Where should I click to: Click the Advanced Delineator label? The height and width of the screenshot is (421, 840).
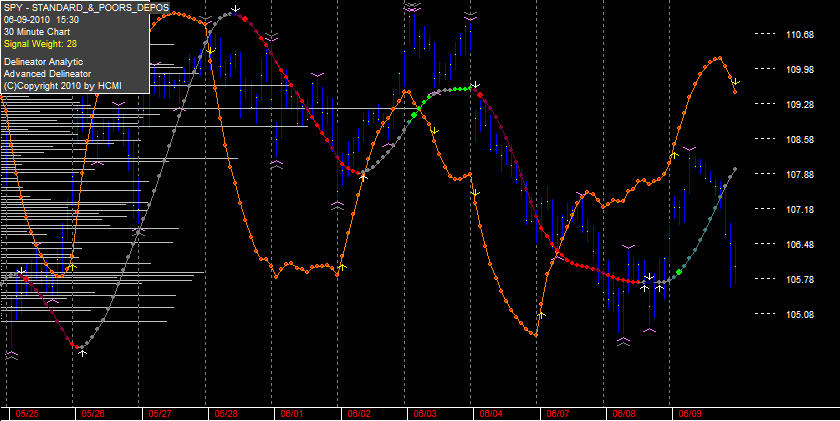(x=47, y=74)
